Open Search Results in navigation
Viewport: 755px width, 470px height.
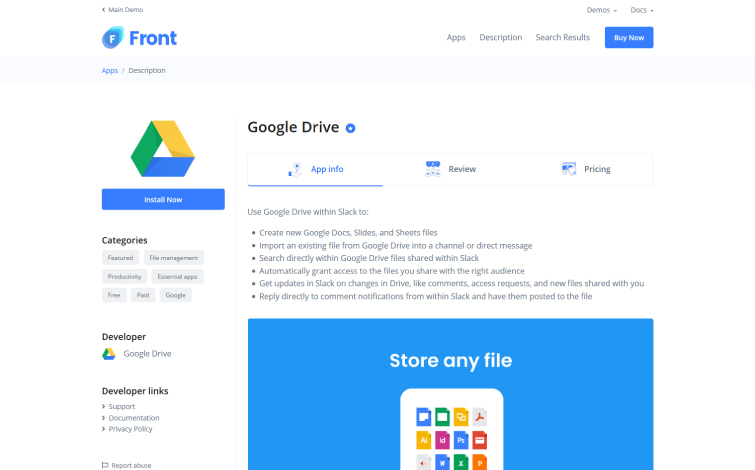562,38
